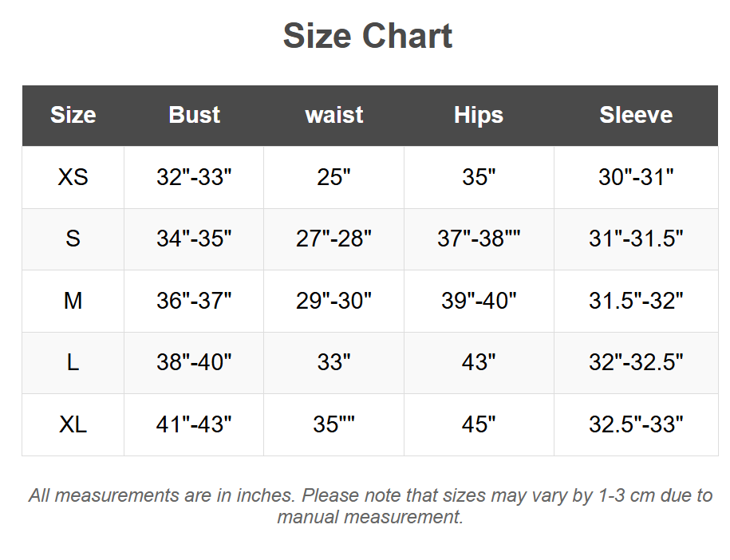The image size is (730, 560).
Task: Click the waist column header
Action: tap(333, 115)
